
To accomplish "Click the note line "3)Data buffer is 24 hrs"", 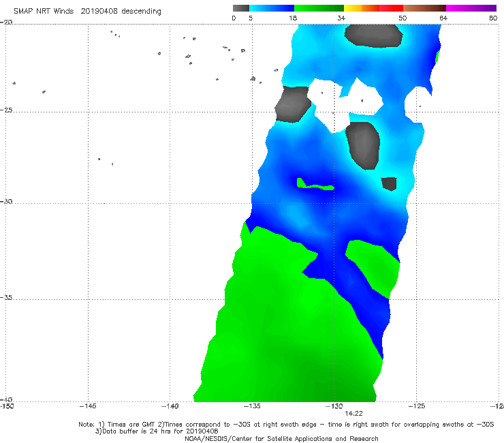I will point(157,431).
